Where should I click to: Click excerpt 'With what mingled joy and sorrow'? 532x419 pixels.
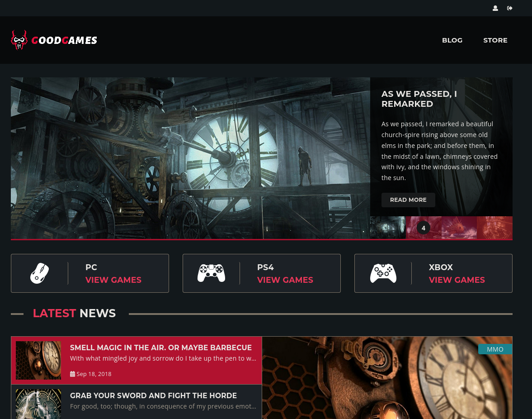pyautogui.click(x=163, y=358)
